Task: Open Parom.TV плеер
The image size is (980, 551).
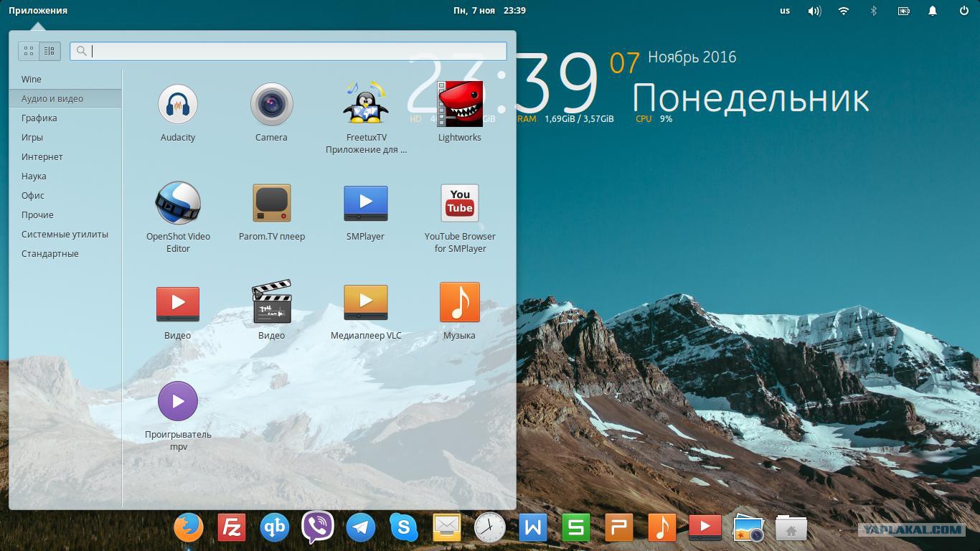Action: tap(271, 204)
